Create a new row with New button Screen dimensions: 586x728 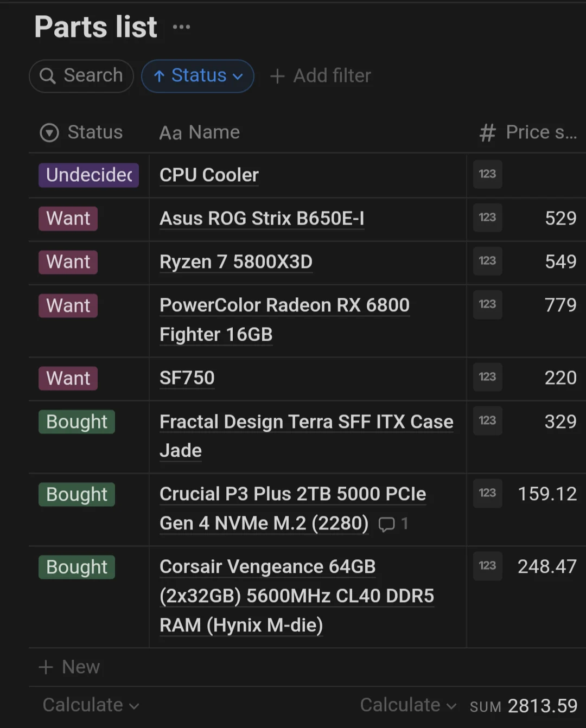point(69,667)
